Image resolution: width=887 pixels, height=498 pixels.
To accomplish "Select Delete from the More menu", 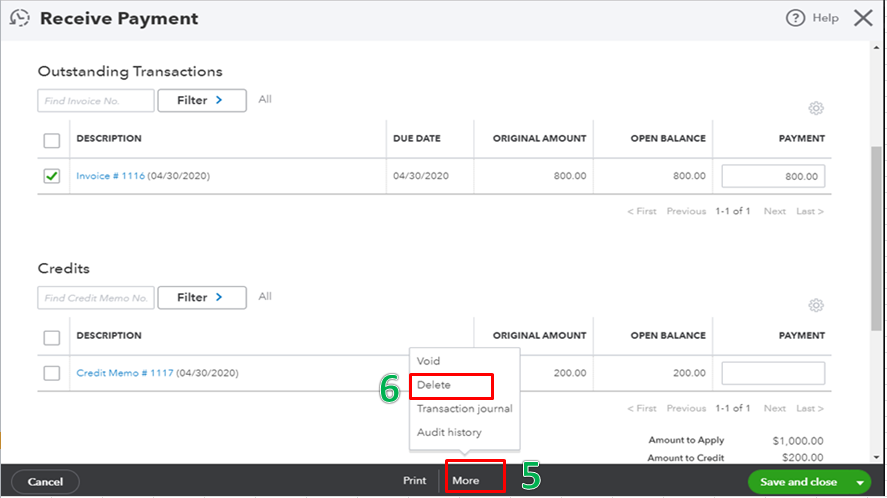I will pos(434,385).
